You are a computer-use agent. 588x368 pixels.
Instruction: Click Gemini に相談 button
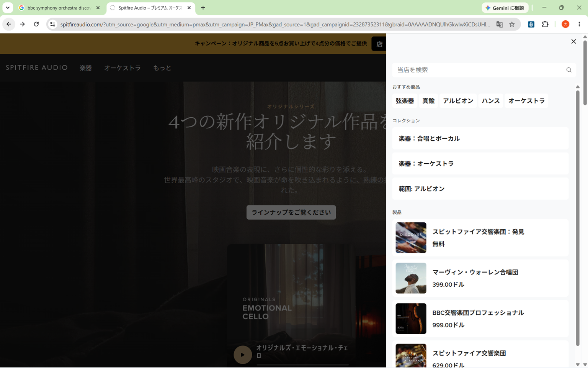point(505,8)
